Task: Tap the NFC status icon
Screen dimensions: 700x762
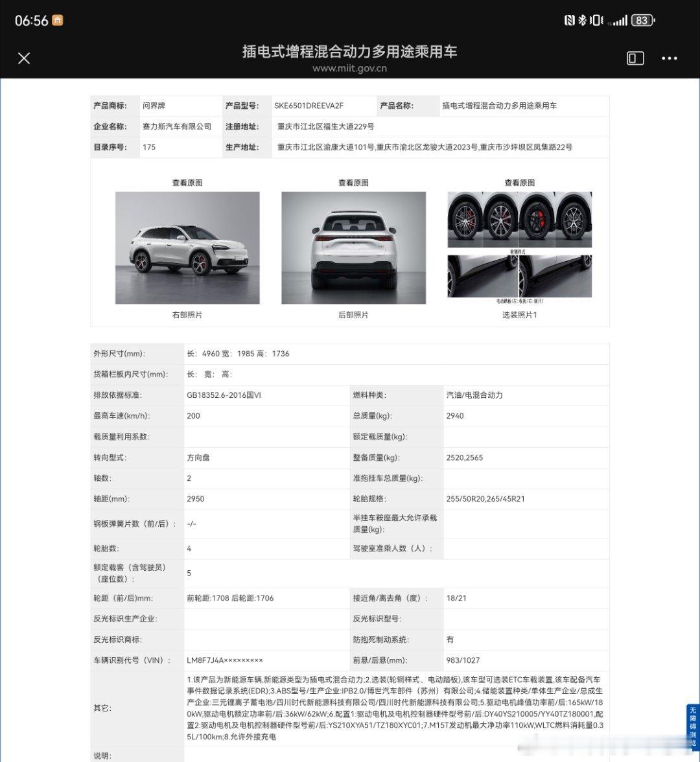Action: (x=569, y=21)
